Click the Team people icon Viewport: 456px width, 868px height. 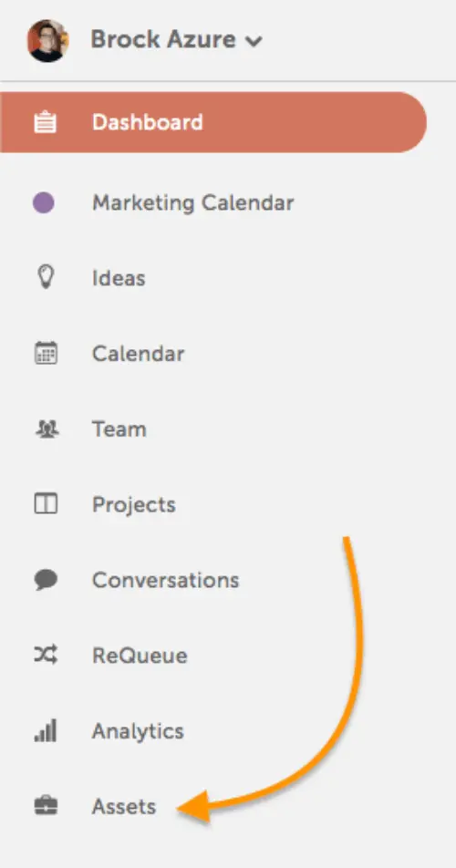47,429
